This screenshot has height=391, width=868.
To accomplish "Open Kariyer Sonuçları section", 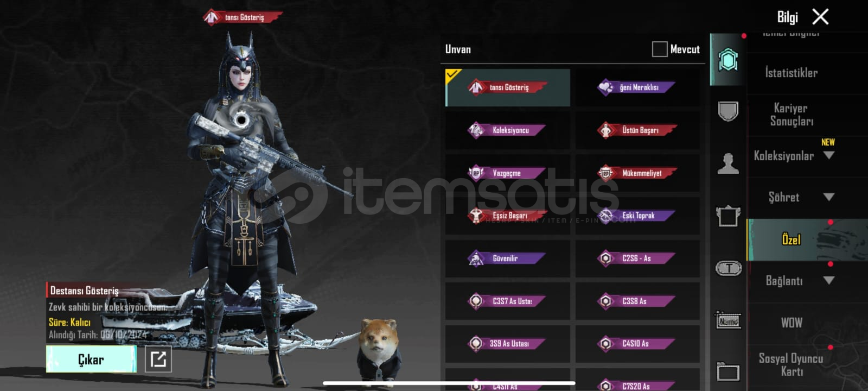I will [x=792, y=115].
